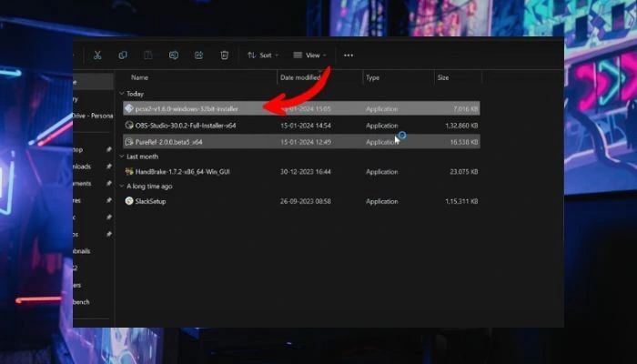637x364 pixels.
Task: Click size 1,32,860 KB of OBS row
Action: point(461,126)
